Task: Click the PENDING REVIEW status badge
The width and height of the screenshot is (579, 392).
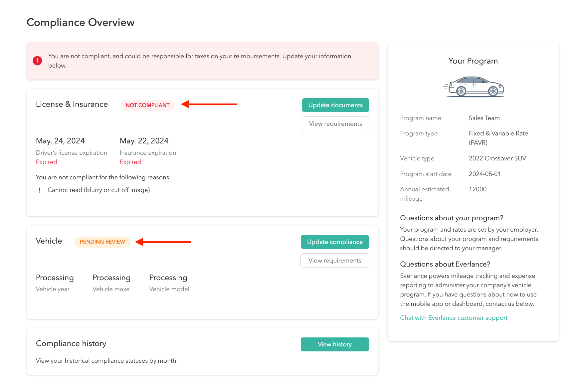Action: 102,242
